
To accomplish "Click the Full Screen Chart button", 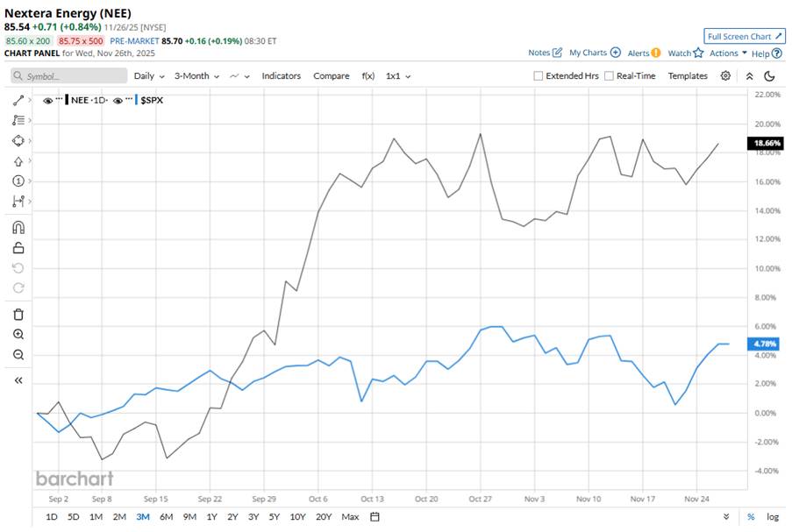I will (x=743, y=37).
